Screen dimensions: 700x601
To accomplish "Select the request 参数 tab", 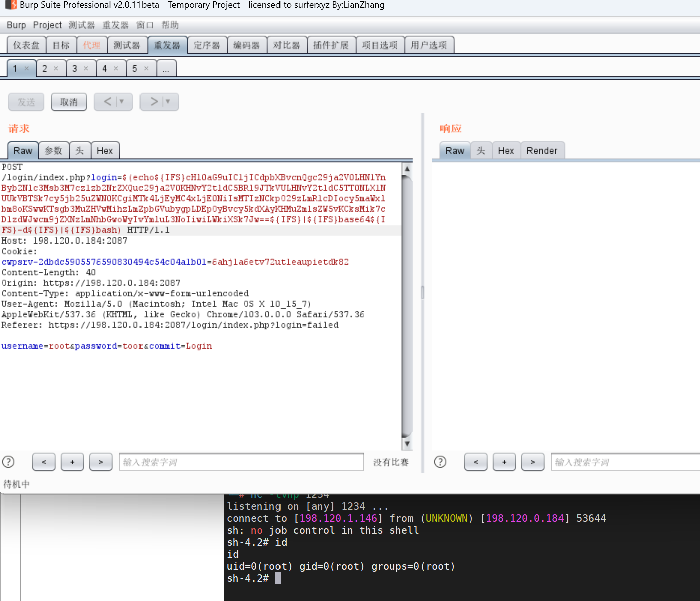I will tap(53, 151).
